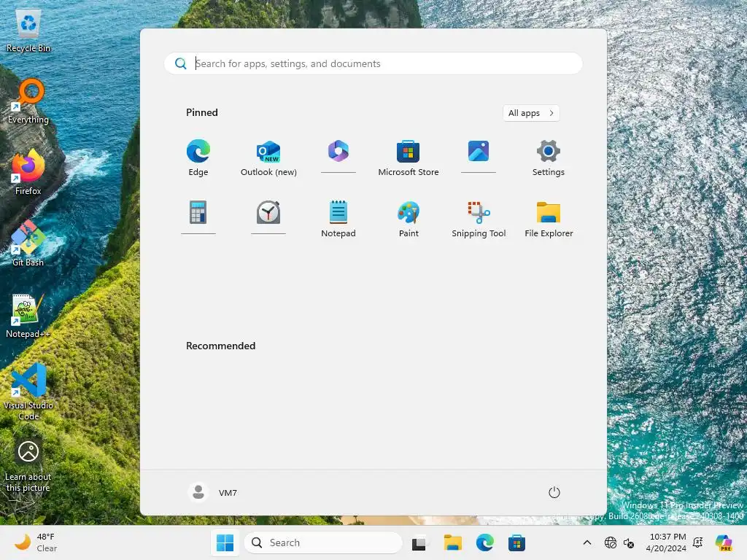747x560 pixels.
Task: Start Snipping Tool from Pinned
Action: [x=479, y=219]
